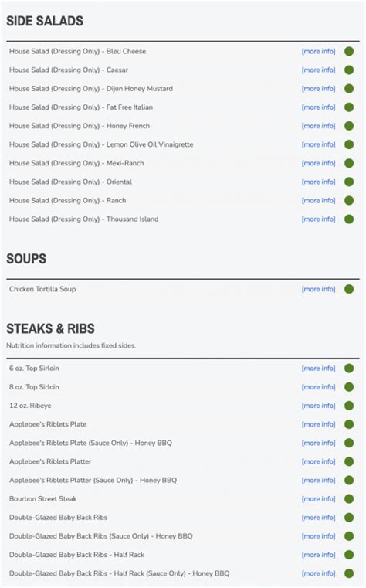This screenshot has width=366, height=588.
Task: Click green dot beside Thousand Island salad
Action: tap(349, 219)
